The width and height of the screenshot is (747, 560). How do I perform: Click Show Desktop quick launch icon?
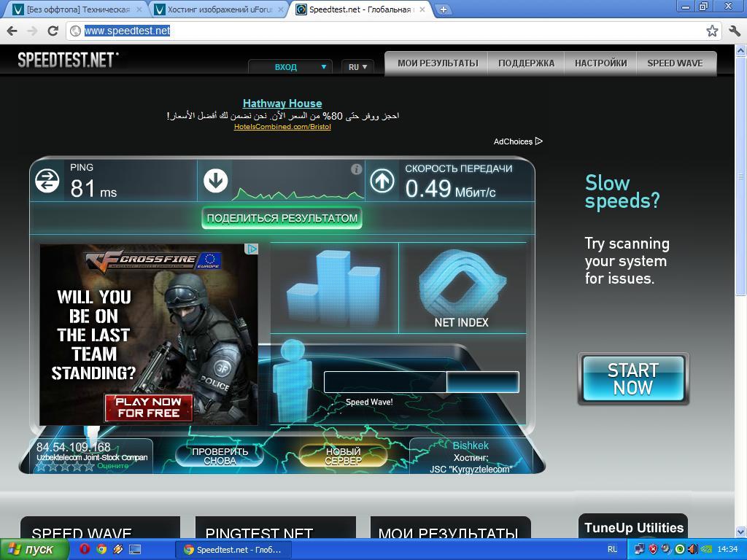coord(135,549)
